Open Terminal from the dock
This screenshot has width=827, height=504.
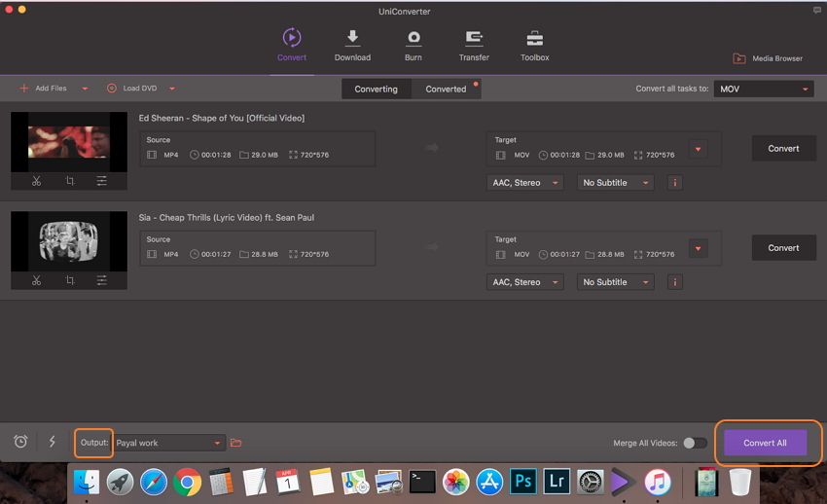pos(422,482)
